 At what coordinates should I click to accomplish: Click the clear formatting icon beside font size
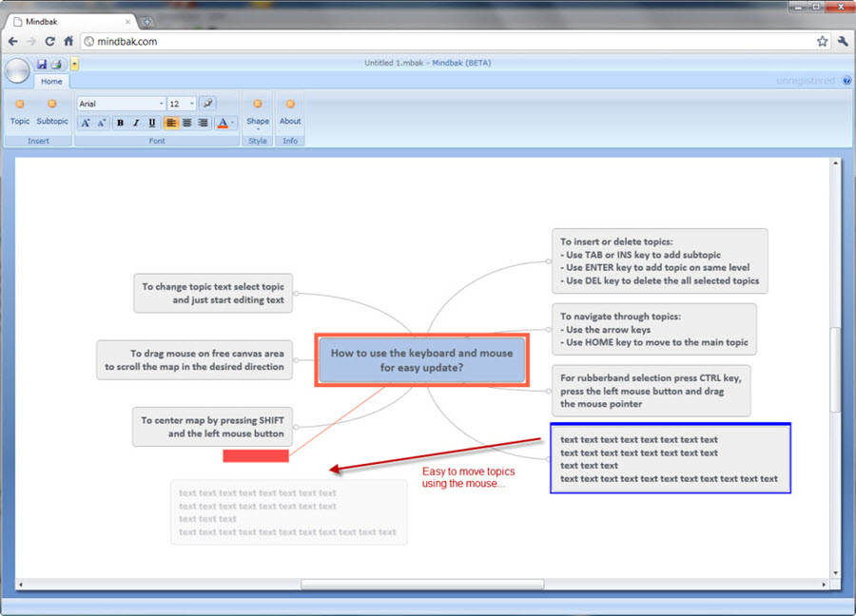(207, 104)
